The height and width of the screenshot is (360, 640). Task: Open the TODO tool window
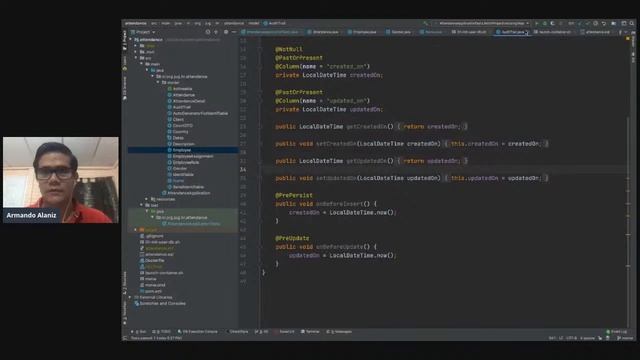pyautogui.click(x=161, y=331)
